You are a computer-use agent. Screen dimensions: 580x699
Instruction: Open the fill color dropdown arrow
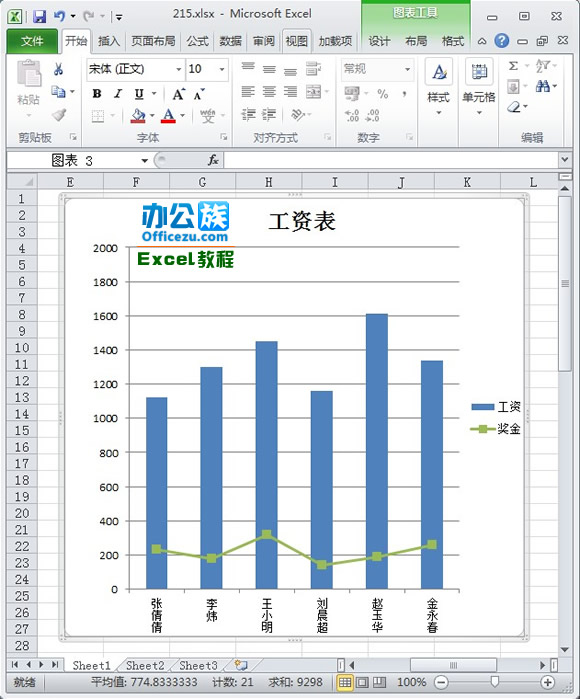[152, 116]
